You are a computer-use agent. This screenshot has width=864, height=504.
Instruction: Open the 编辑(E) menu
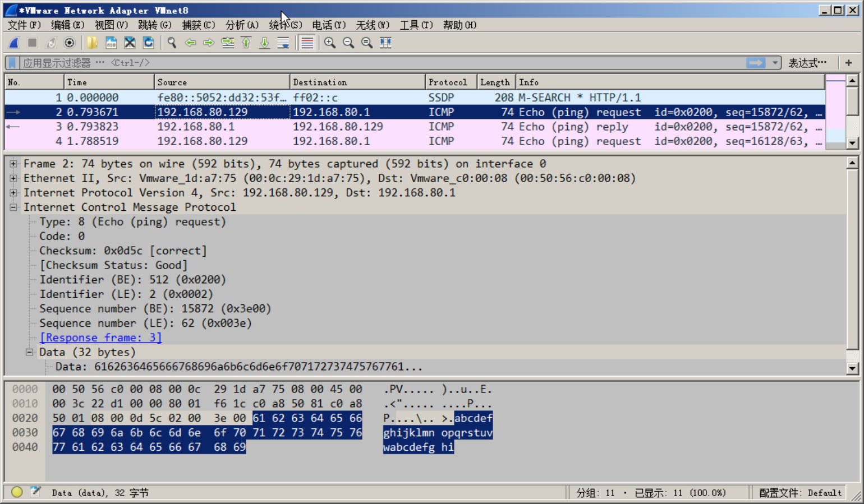point(67,25)
